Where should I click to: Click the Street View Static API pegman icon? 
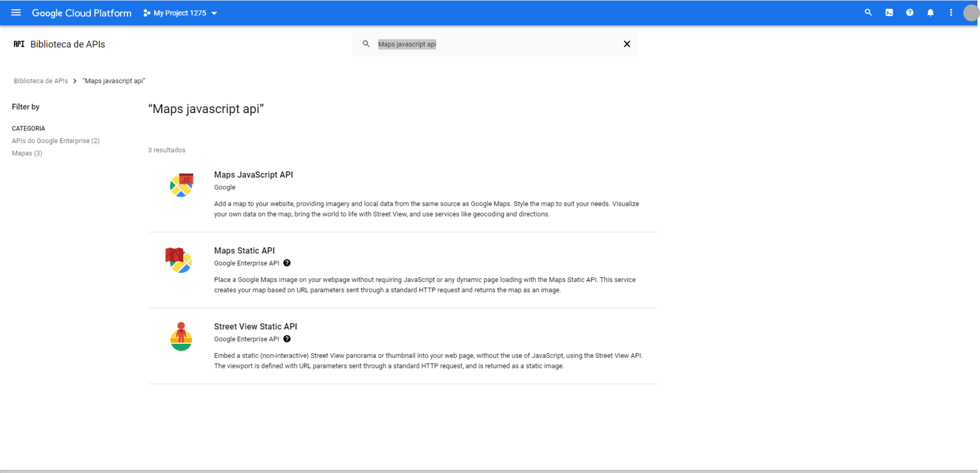[x=181, y=336]
